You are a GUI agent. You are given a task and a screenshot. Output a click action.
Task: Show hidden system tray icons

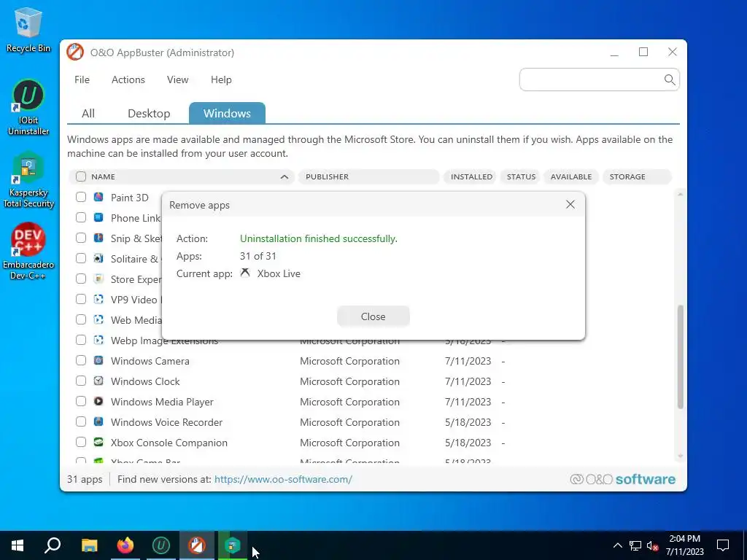(617, 545)
